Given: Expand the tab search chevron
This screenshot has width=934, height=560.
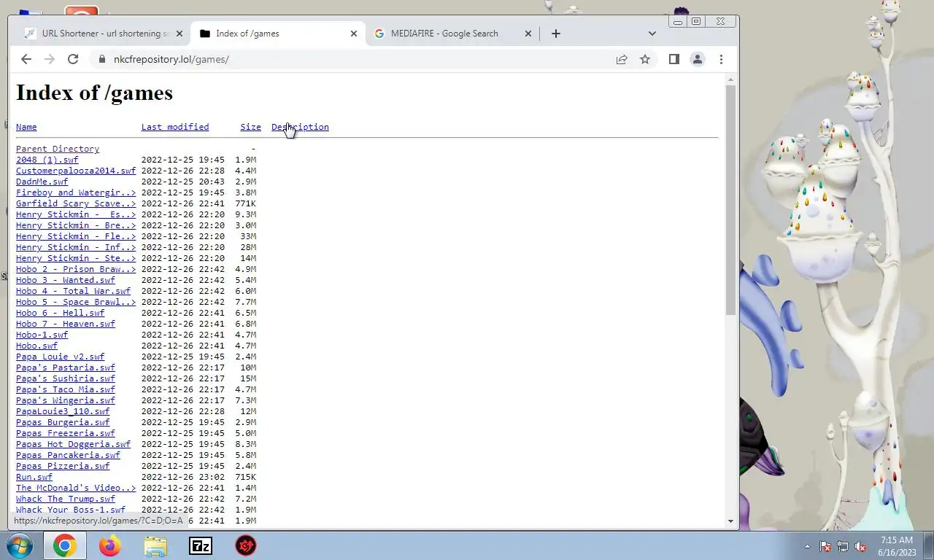Looking at the screenshot, I should pyautogui.click(x=652, y=34).
